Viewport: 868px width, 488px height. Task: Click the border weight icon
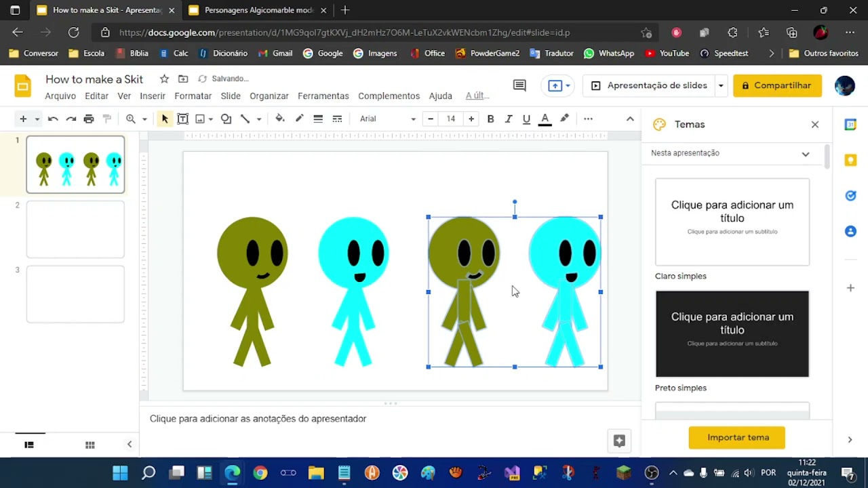(x=318, y=119)
